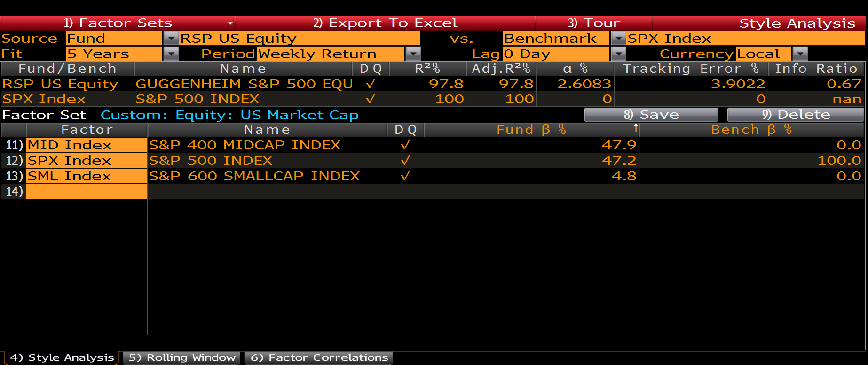Viewport: 868px width, 365px height.
Task: Click the Bench β % column header
Action: 751,130
